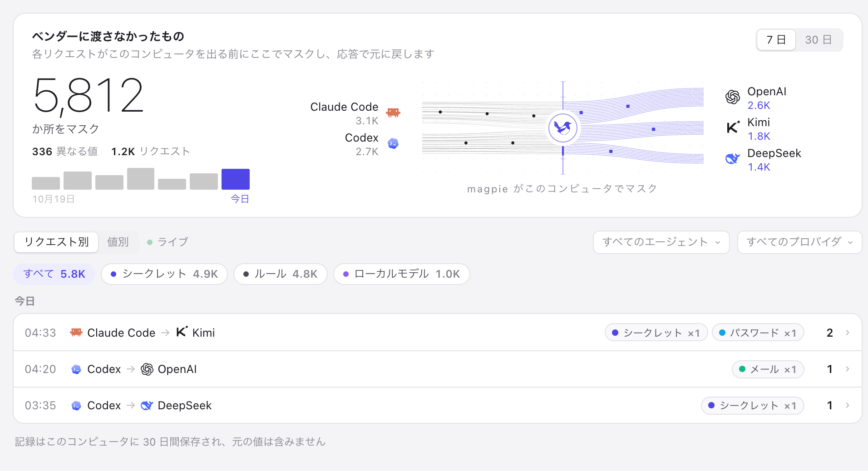The image size is (868, 471).
Task: Expand the 04:20 request row chevron
Action: pyautogui.click(x=848, y=369)
